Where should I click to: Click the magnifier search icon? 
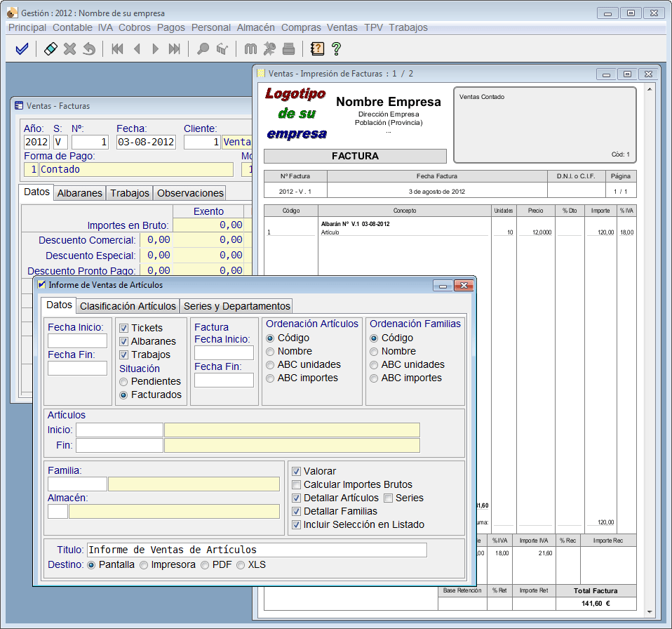coord(203,49)
